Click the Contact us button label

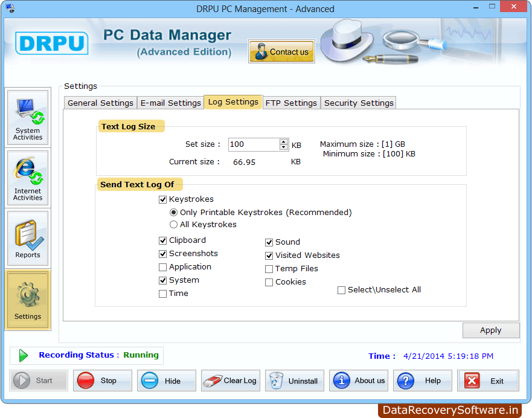[289, 52]
